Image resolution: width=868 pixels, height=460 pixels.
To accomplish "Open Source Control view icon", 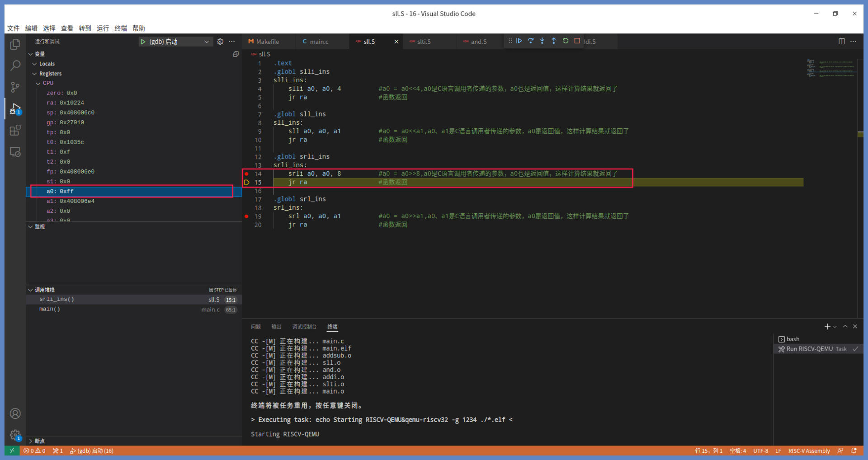I will (15, 87).
